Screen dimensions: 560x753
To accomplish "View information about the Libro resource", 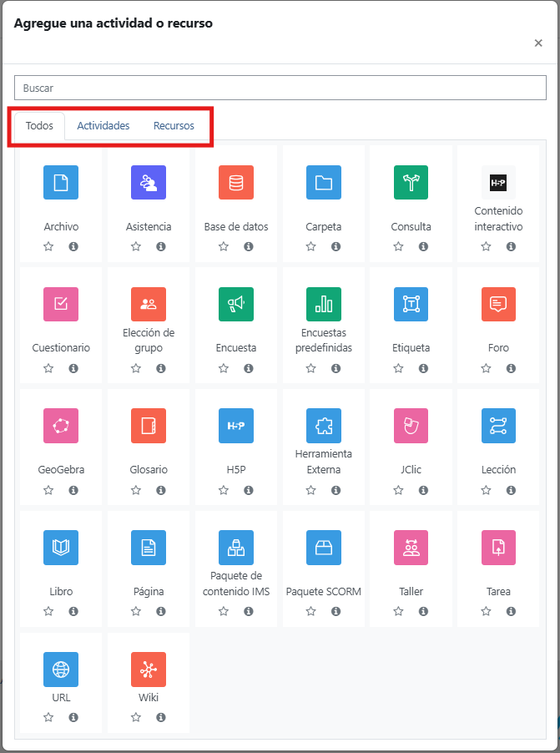I will [x=73, y=611].
